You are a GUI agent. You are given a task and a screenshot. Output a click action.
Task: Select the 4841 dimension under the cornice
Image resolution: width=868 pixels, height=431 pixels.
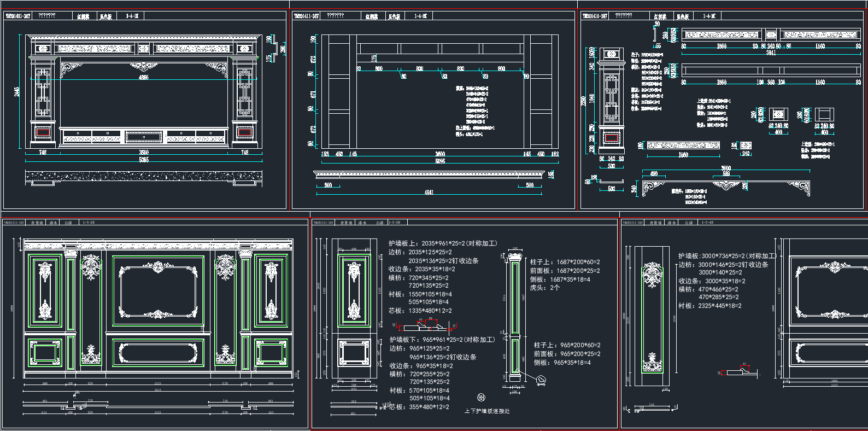click(429, 193)
